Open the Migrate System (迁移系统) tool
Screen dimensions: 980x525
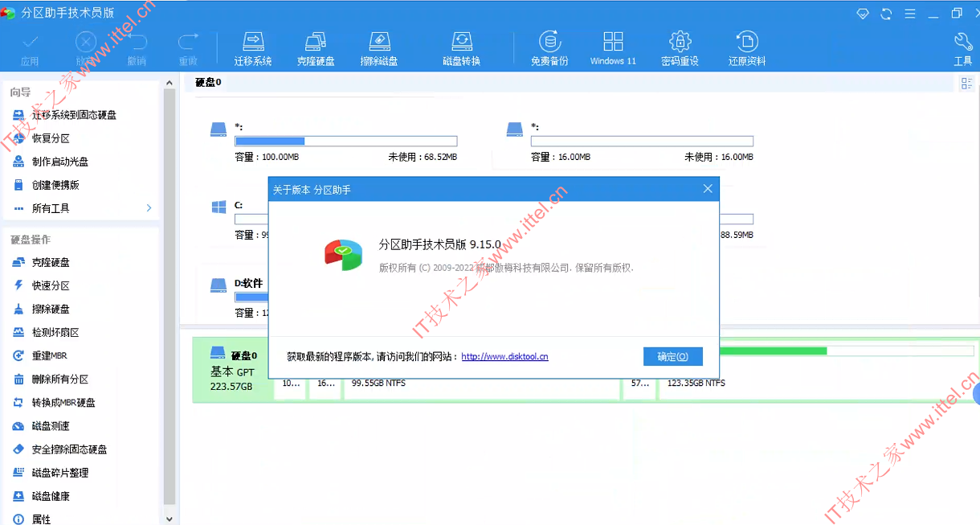click(253, 48)
